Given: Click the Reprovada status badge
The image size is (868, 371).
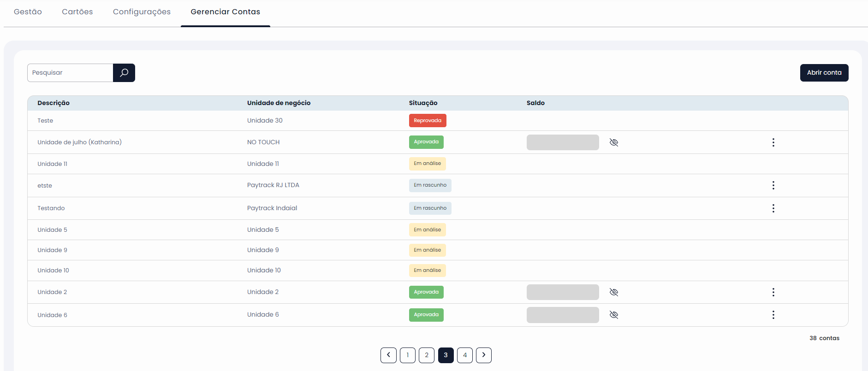Looking at the screenshot, I should click(428, 121).
